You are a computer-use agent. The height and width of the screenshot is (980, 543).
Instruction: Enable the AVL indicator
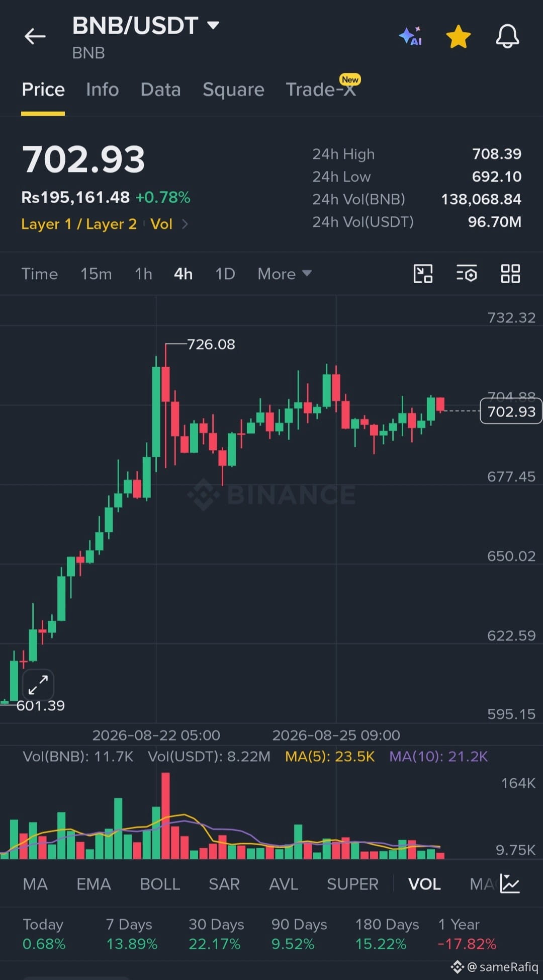(x=284, y=884)
